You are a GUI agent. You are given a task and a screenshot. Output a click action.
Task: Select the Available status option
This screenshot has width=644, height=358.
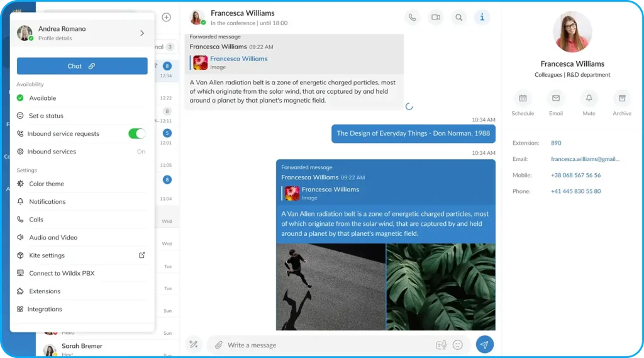click(x=43, y=98)
